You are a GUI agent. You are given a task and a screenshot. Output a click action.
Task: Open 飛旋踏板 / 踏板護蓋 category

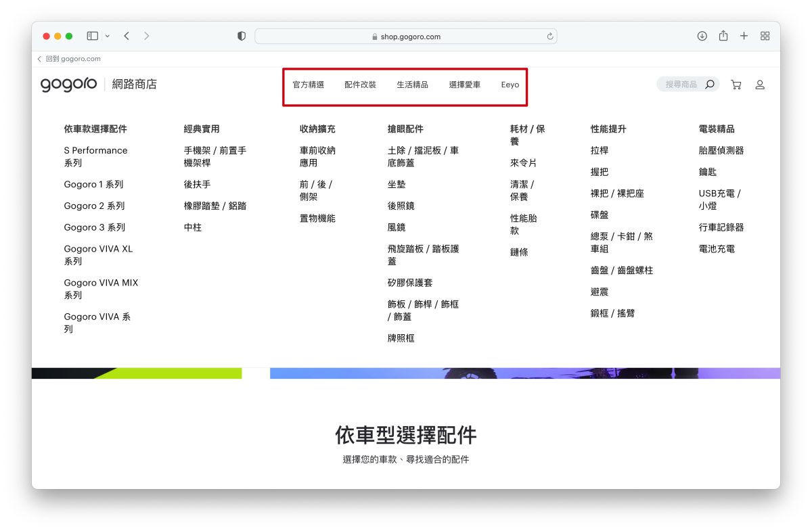pos(424,255)
